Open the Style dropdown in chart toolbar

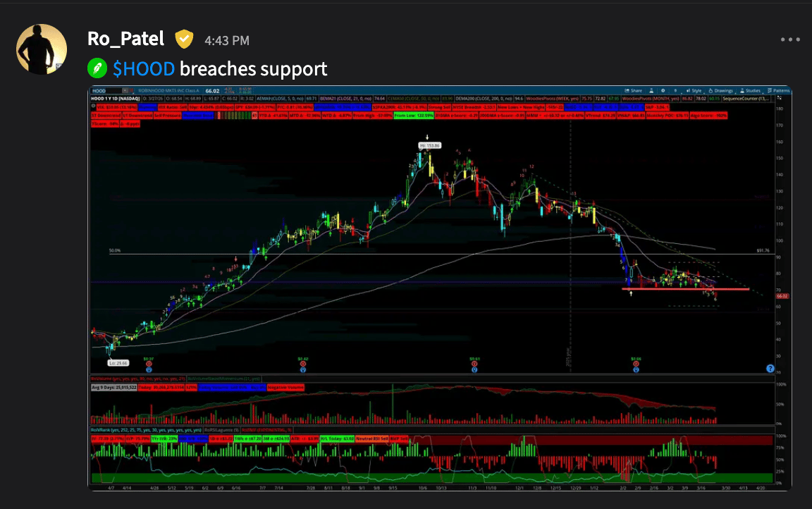pos(694,91)
